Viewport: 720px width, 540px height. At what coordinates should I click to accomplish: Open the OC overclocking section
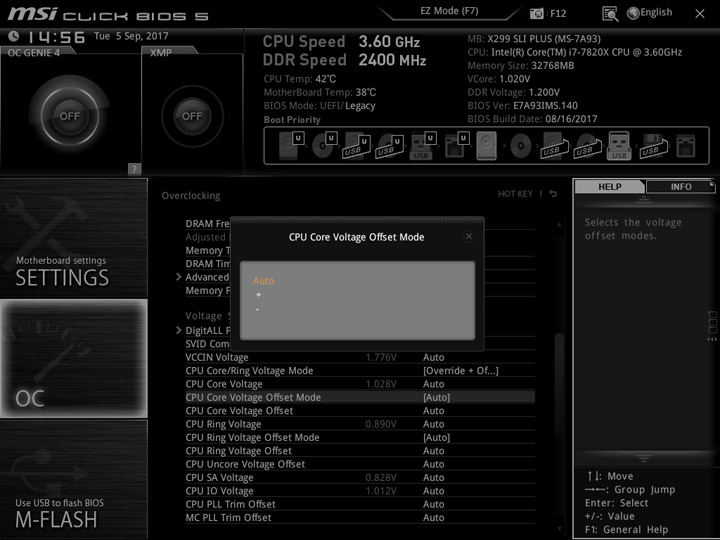tap(73, 359)
